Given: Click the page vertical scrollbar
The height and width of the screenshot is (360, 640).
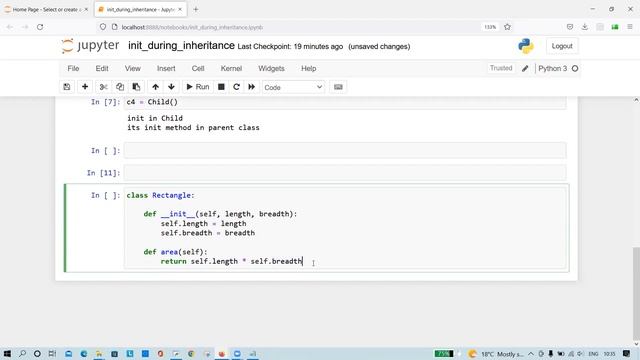Looking at the screenshot, I should pyautogui.click(x=636, y=293).
